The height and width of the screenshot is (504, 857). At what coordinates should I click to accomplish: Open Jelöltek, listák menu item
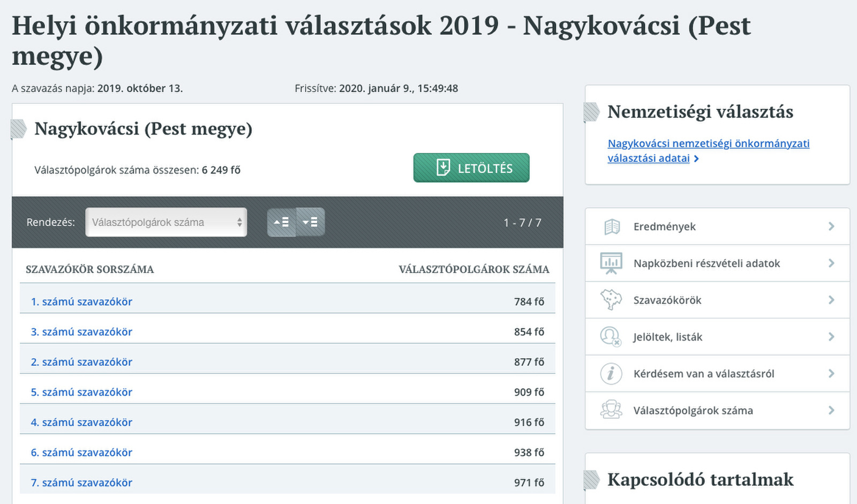[x=717, y=337]
